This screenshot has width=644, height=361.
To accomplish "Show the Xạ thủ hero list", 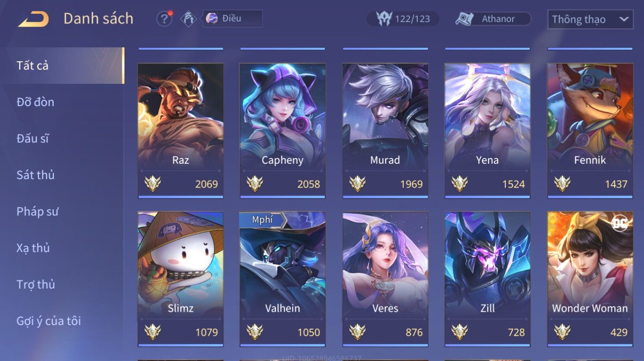I will 33,248.
